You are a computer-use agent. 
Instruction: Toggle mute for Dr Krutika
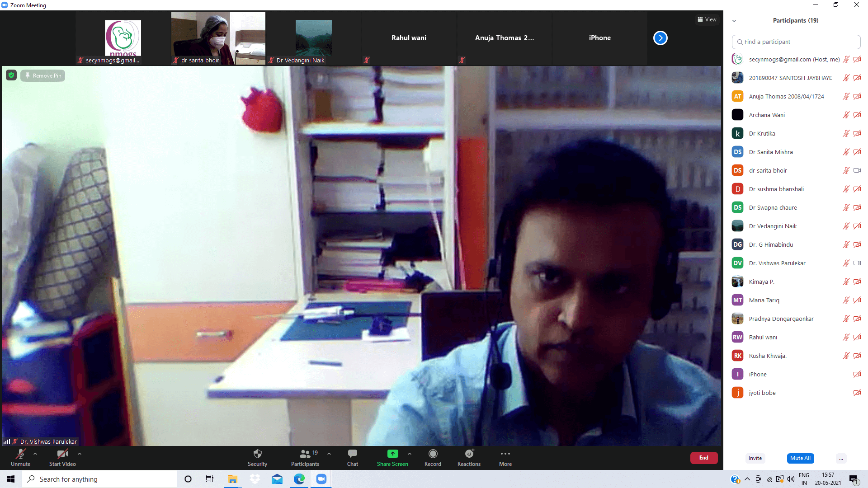click(x=846, y=133)
